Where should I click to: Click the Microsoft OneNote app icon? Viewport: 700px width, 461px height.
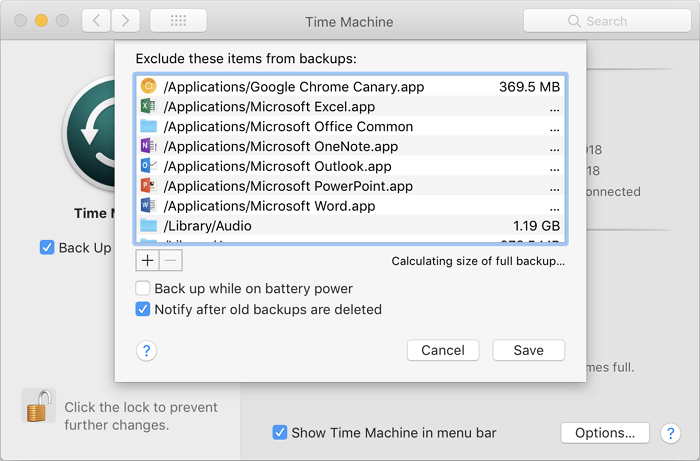[x=149, y=147]
